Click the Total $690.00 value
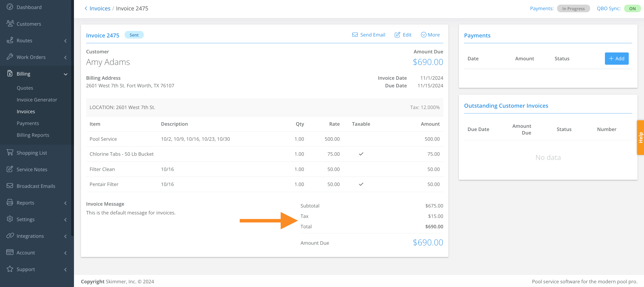This screenshot has width=644, height=287. point(434,226)
